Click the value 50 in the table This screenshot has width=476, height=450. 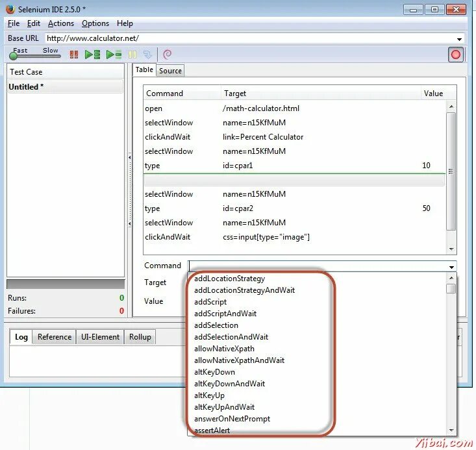(426, 208)
